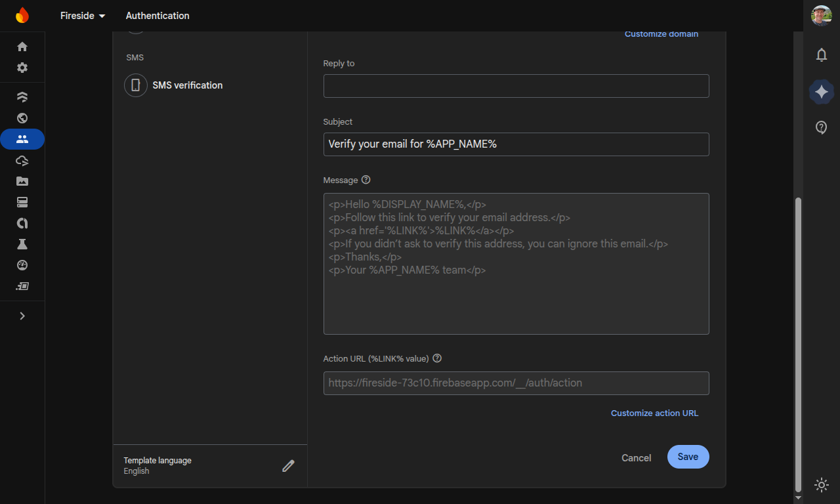Open Storage from the sidebar
The width and height of the screenshot is (840, 504).
pyautogui.click(x=22, y=181)
